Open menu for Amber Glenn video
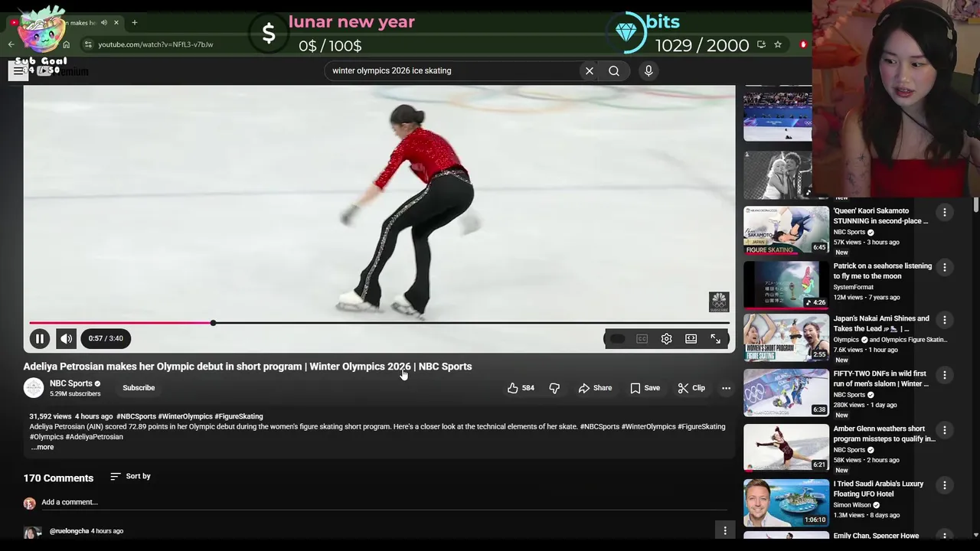980x551 pixels. click(945, 430)
